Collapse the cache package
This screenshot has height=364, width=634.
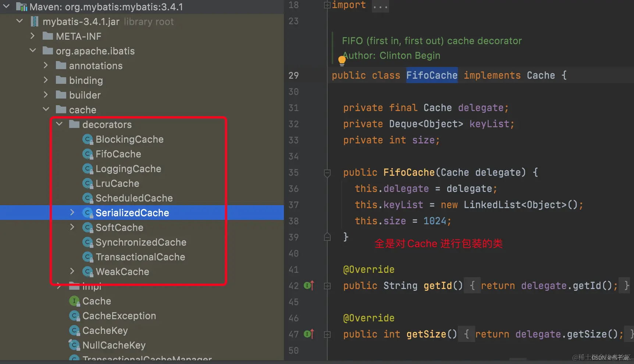pos(46,109)
